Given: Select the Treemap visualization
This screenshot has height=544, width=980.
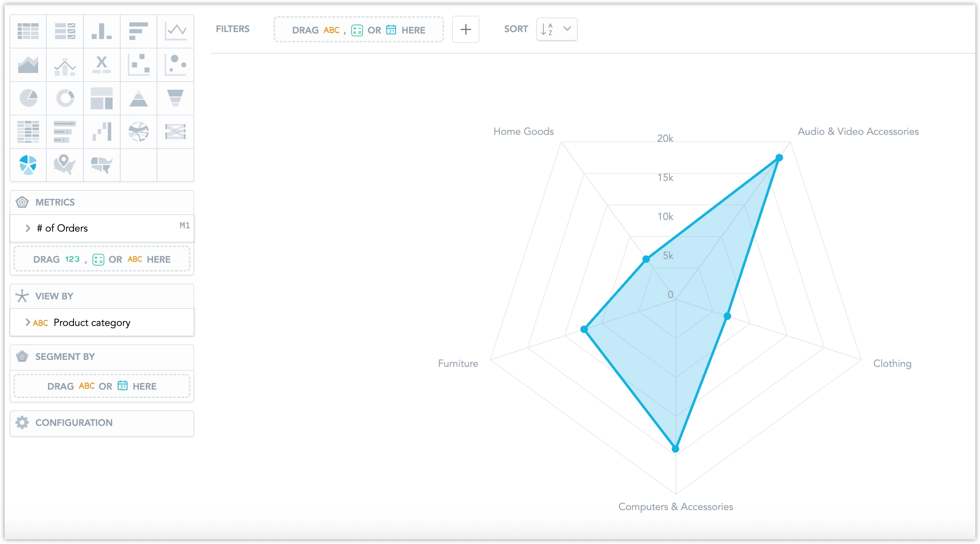Looking at the screenshot, I should [101, 98].
